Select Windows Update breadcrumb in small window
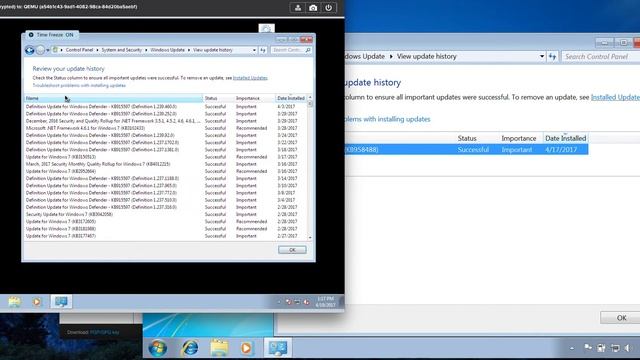The image size is (640, 360). coord(167,50)
